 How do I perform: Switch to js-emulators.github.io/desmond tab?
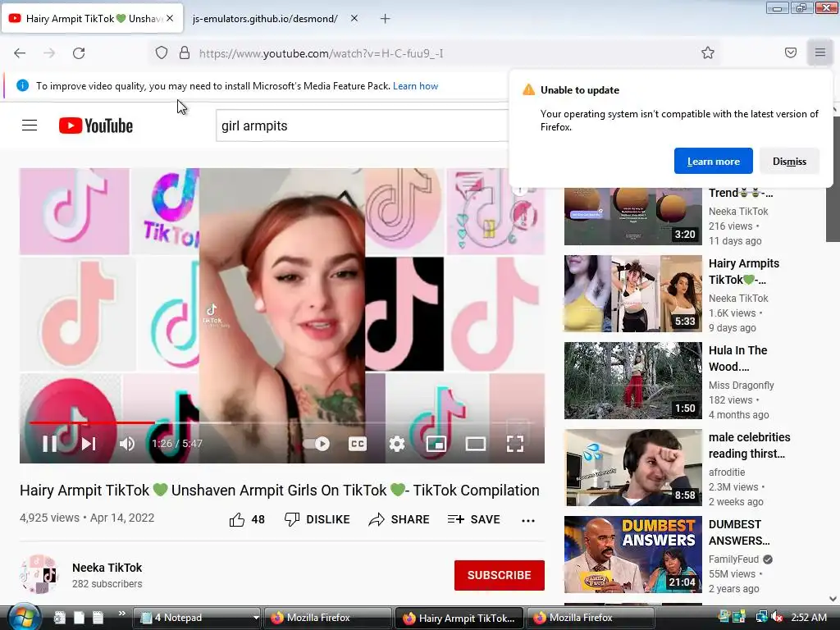[265, 19]
